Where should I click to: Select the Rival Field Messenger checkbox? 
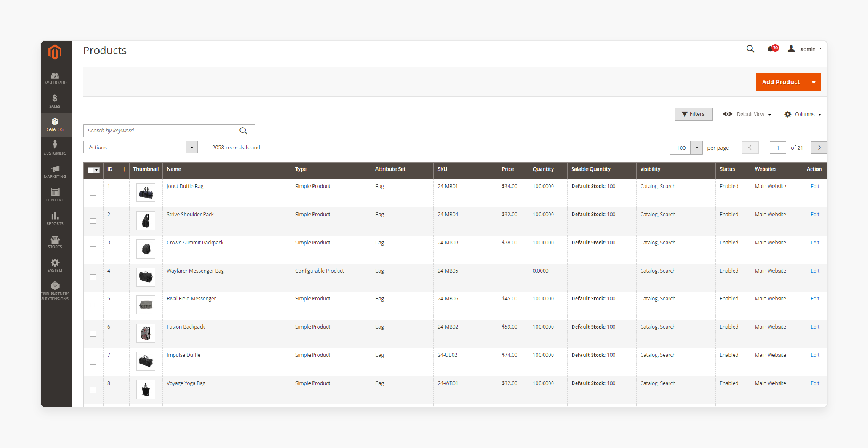[x=93, y=305]
